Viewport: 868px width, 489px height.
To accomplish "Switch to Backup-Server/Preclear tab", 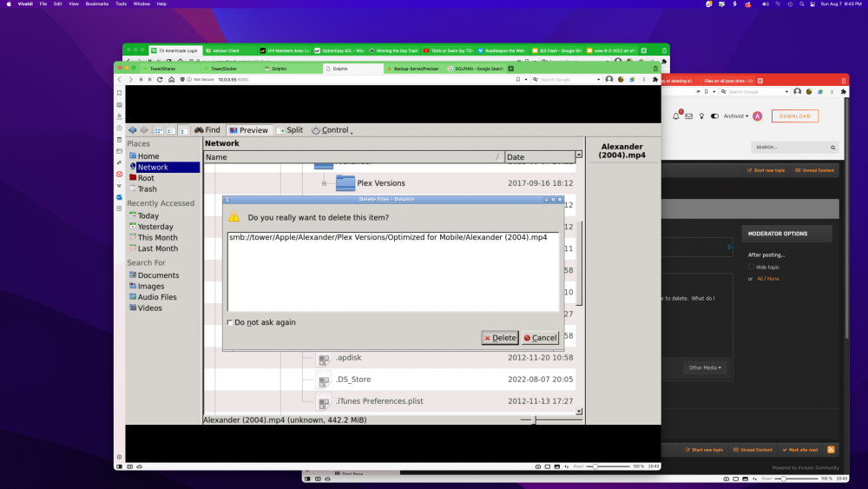I will (x=413, y=69).
